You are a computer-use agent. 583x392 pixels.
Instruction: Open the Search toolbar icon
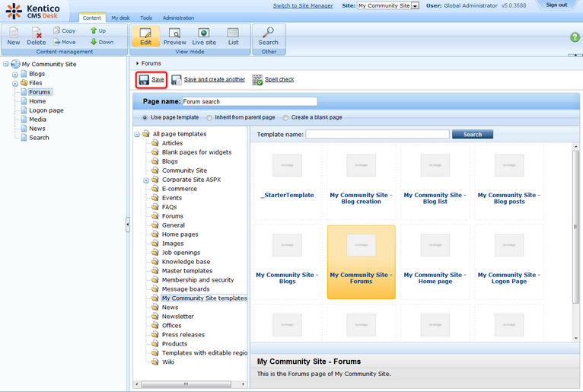268,36
